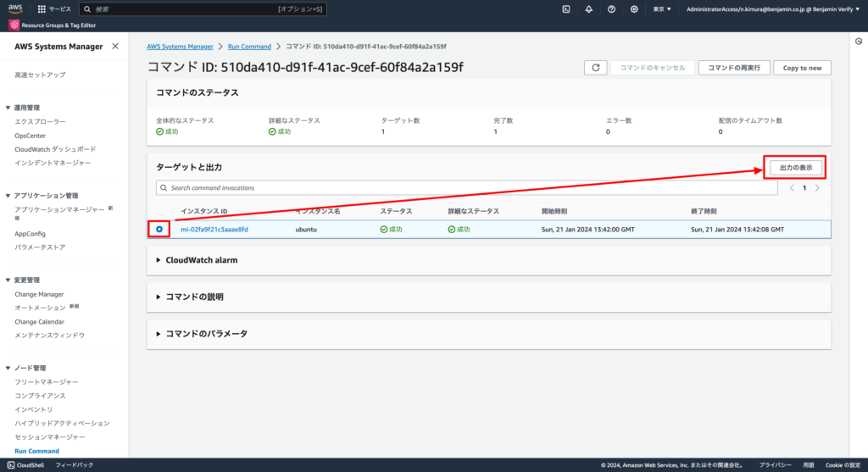Open フリートマネージャー in the sidebar
Image resolution: width=868 pixels, height=472 pixels.
pos(47,382)
